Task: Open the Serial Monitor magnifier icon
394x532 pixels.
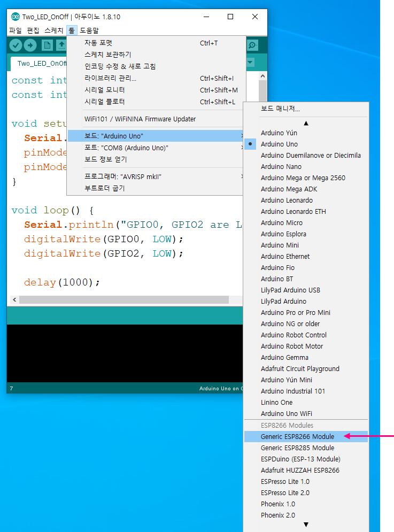Action: [x=252, y=45]
